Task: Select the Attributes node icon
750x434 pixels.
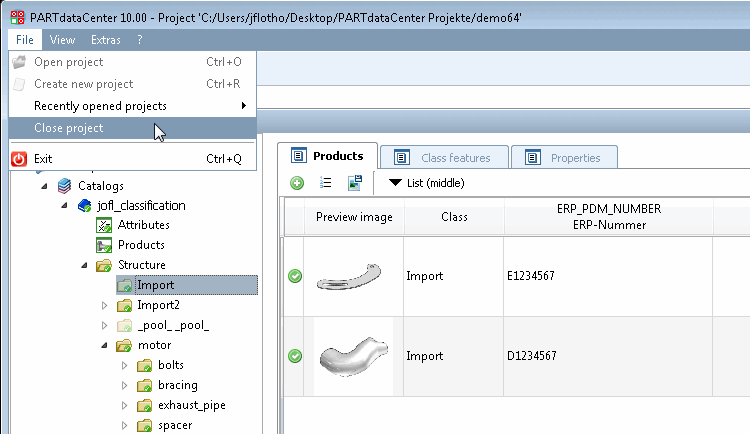Action: pos(103,225)
